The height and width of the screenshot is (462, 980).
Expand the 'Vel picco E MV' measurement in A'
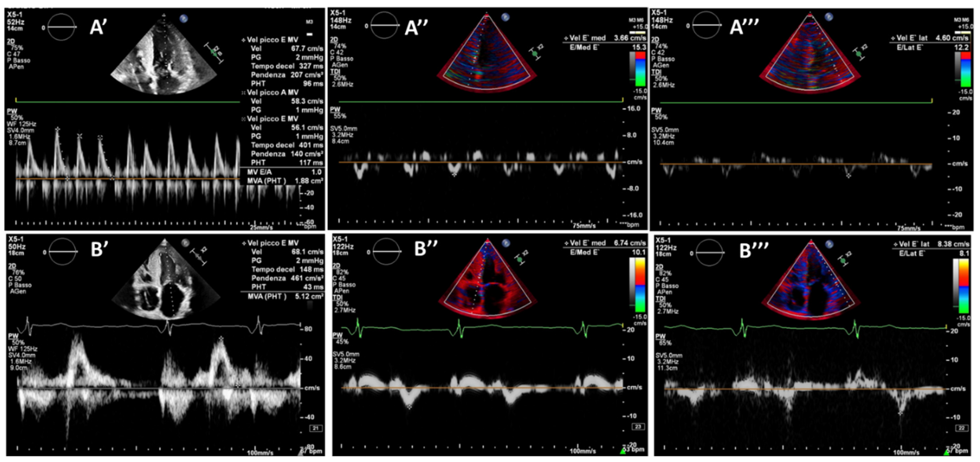click(273, 40)
